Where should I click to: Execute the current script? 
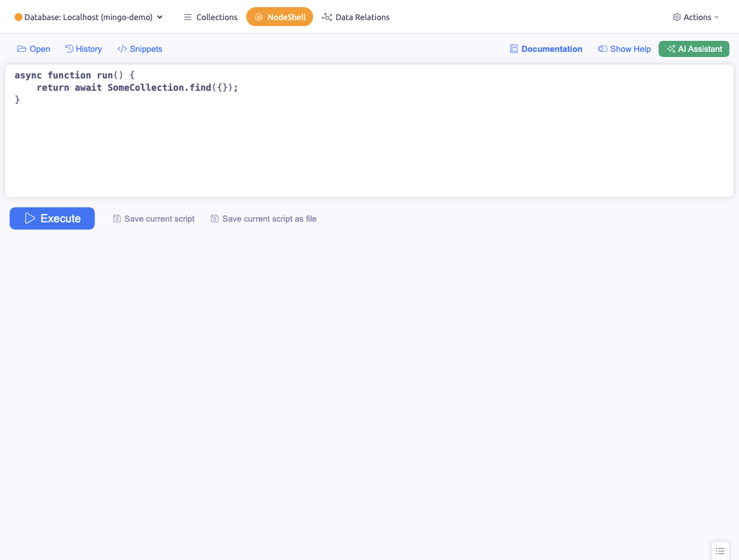52,218
